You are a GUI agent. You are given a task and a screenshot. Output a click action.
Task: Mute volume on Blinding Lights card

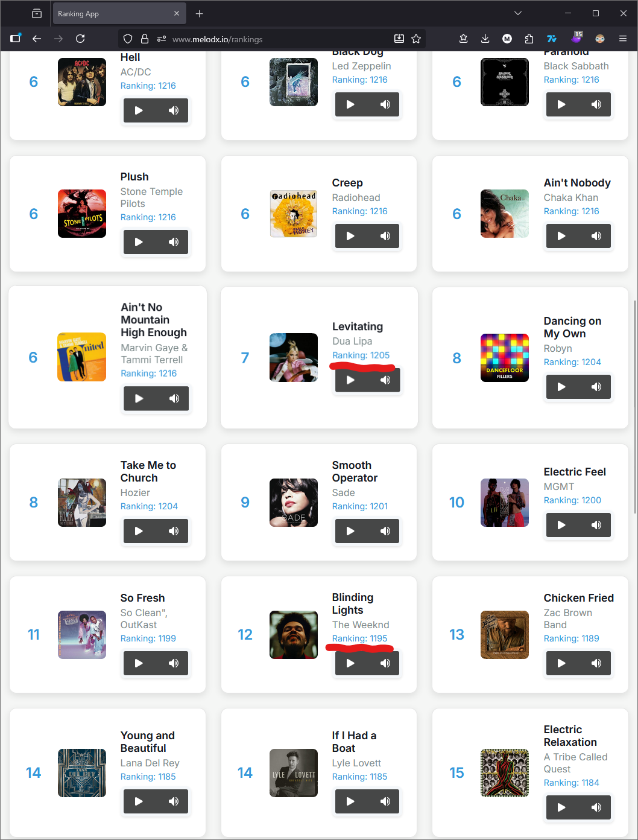pyautogui.click(x=385, y=663)
